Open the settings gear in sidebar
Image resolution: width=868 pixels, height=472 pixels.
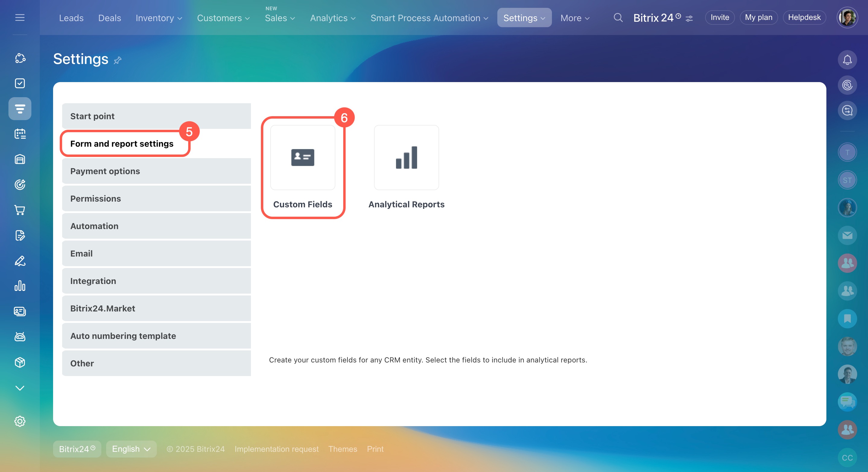(x=20, y=421)
